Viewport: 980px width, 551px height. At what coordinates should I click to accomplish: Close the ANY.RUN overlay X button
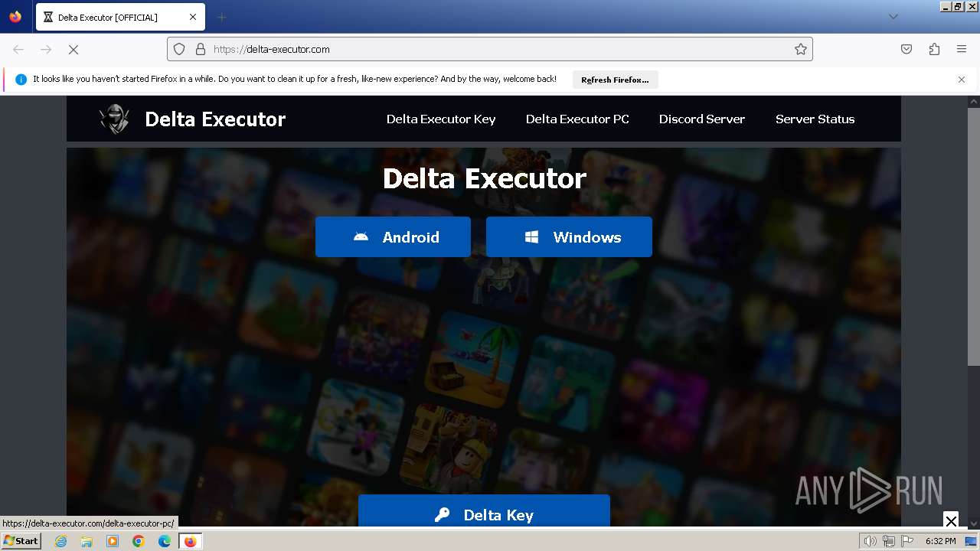coord(951,520)
